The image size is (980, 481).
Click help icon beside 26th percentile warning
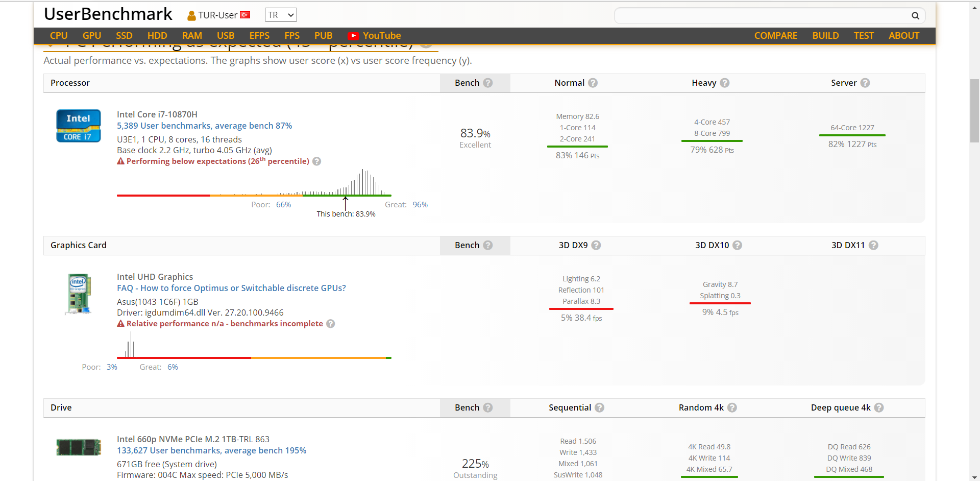[x=316, y=161]
